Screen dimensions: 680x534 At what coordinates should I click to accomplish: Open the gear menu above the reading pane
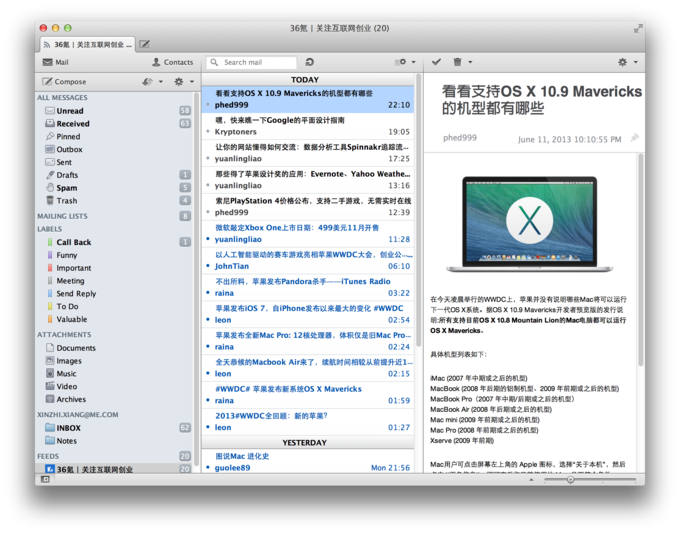pyautogui.click(x=623, y=62)
